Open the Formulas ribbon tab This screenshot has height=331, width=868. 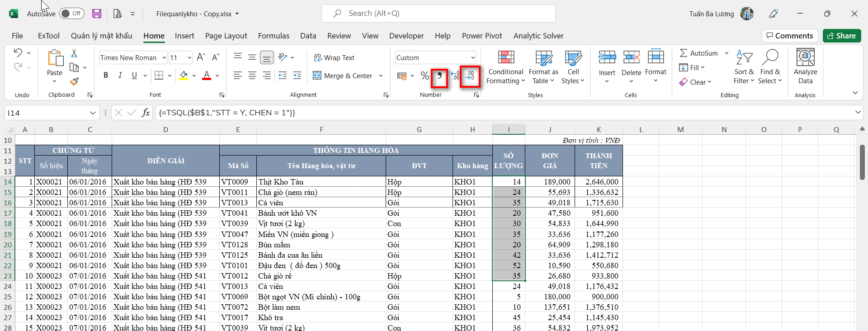tap(274, 36)
